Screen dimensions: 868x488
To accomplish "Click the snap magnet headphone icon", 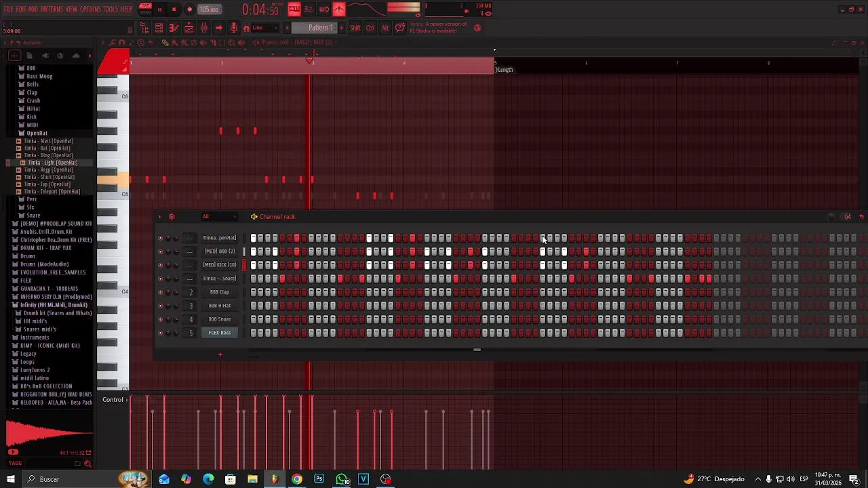I will tap(246, 28).
